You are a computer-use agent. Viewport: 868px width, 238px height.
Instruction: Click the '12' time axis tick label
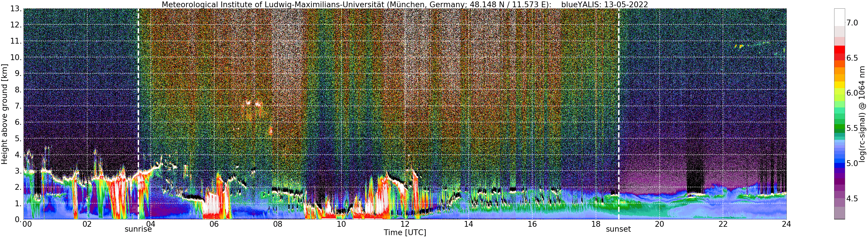(405, 224)
